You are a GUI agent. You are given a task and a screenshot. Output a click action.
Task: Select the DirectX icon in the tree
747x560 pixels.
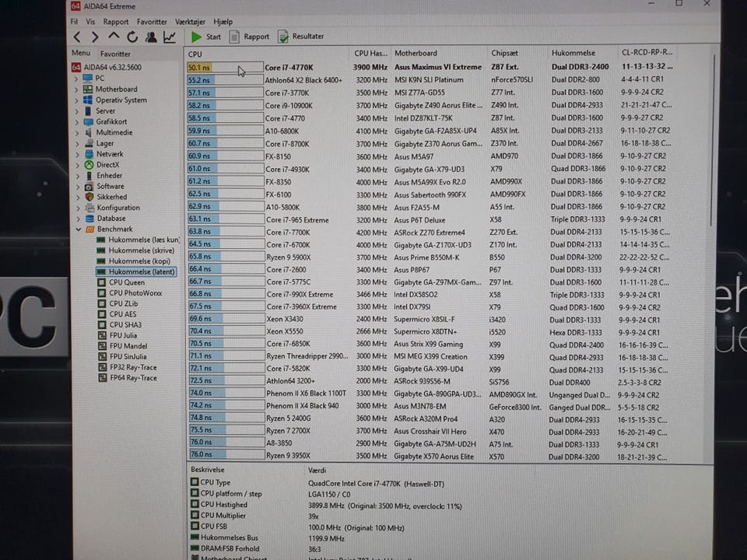(x=89, y=165)
